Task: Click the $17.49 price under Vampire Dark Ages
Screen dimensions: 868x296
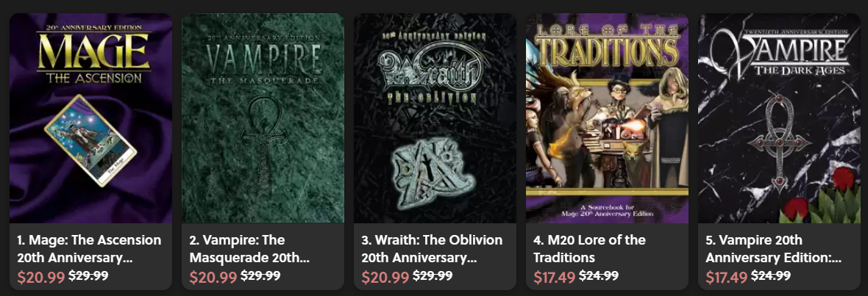Action: [727, 277]
